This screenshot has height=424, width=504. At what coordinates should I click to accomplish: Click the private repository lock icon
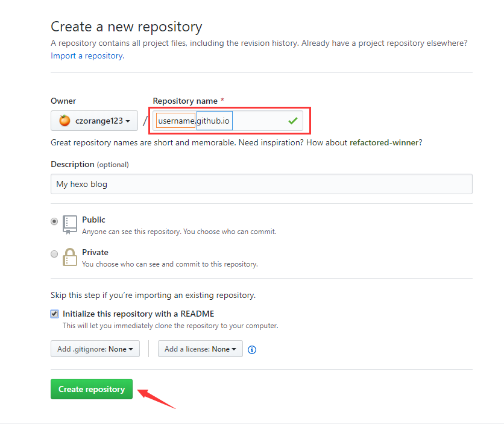pyautogui.click(x=70, y=257)
